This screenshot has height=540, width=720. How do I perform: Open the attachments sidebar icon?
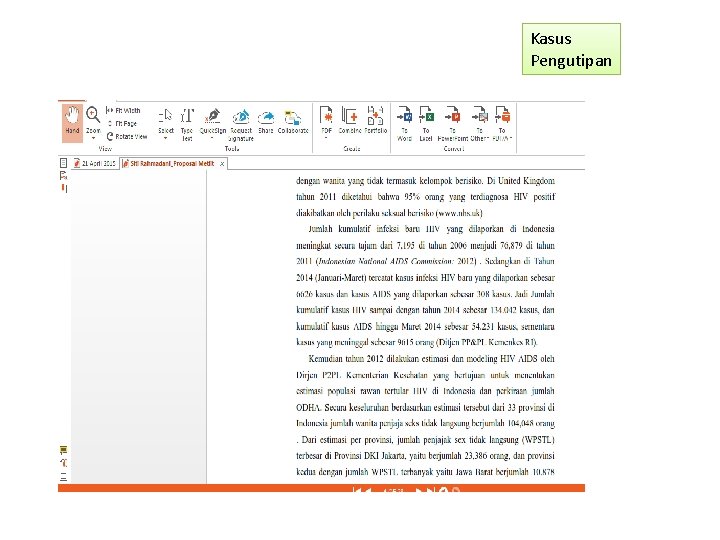coord(63,463)
